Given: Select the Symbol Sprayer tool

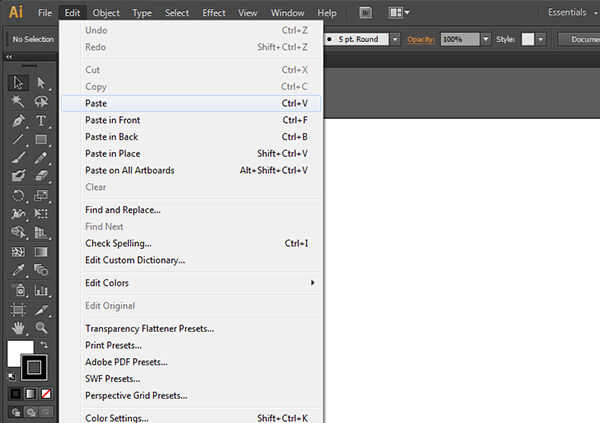Looking at the screenshot, I should point(18,290).
